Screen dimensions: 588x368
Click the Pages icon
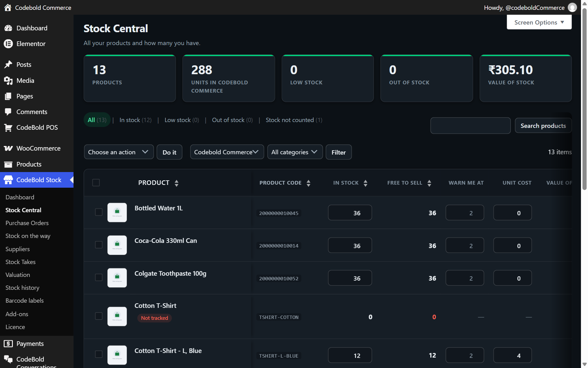8,96
